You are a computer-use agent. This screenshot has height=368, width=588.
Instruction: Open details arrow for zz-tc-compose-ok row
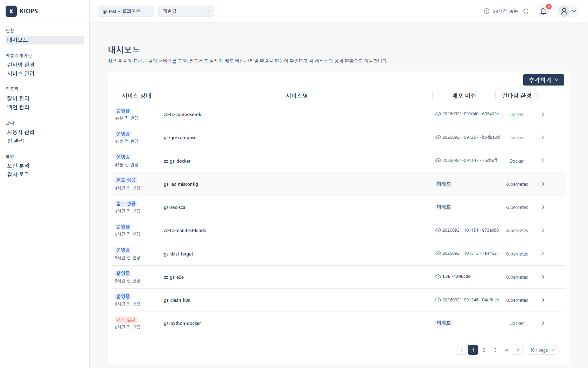[x=543, y=114]
